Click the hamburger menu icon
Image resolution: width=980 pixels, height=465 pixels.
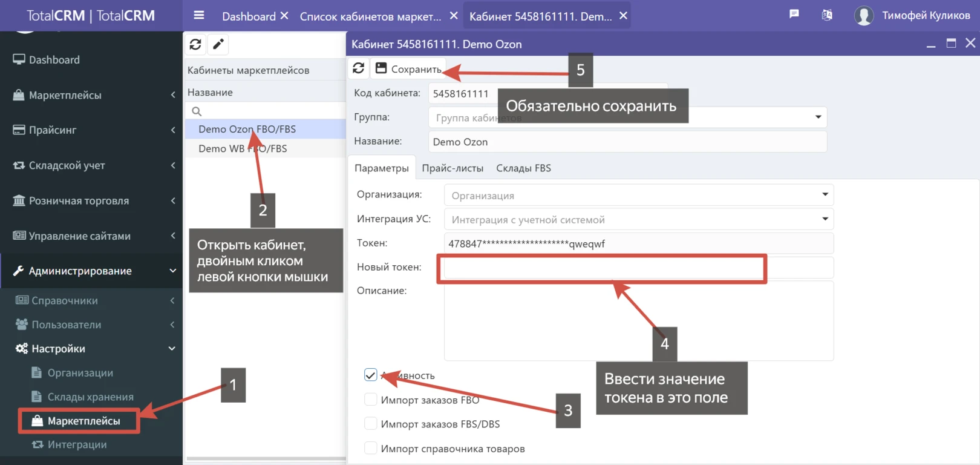198,16
